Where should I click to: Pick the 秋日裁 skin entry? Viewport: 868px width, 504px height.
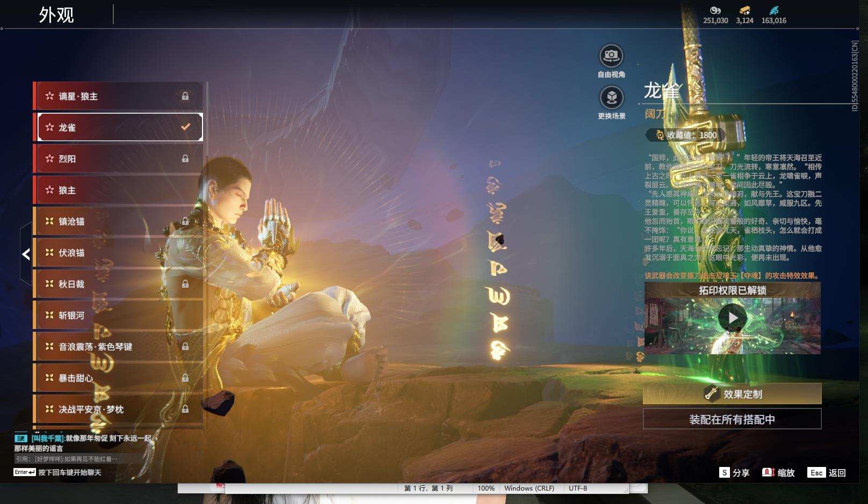click(x=118, y=284)
